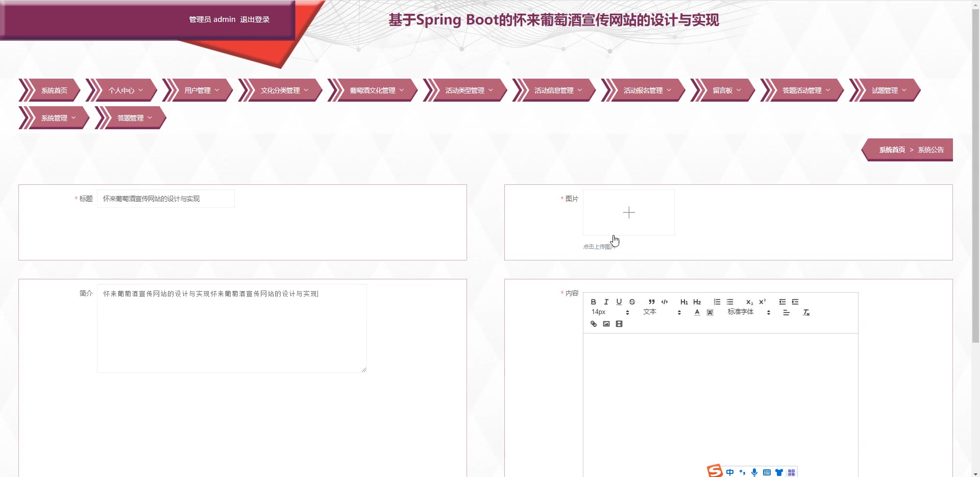Toggle underline formatting in the content editor
980x477 pixels.
[x=619, y=302]
